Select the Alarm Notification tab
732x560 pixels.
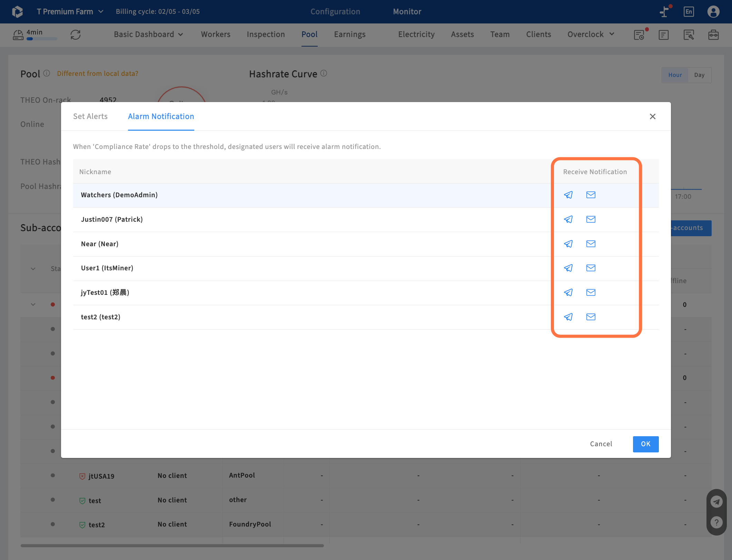[x=161, y=117]
